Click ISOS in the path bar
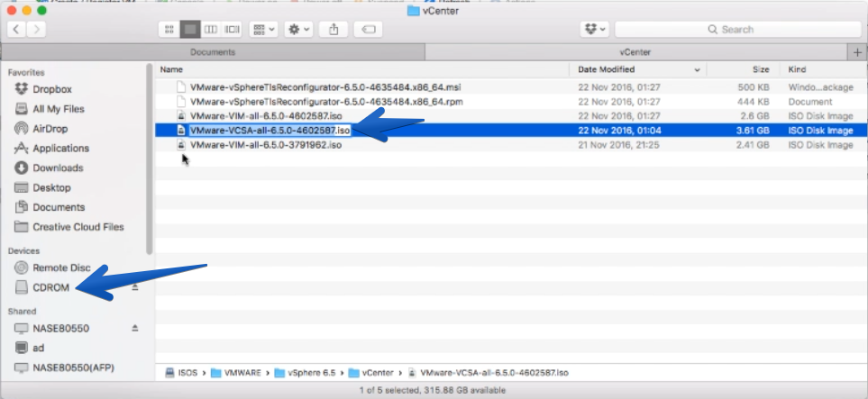 tap(181, 373)
